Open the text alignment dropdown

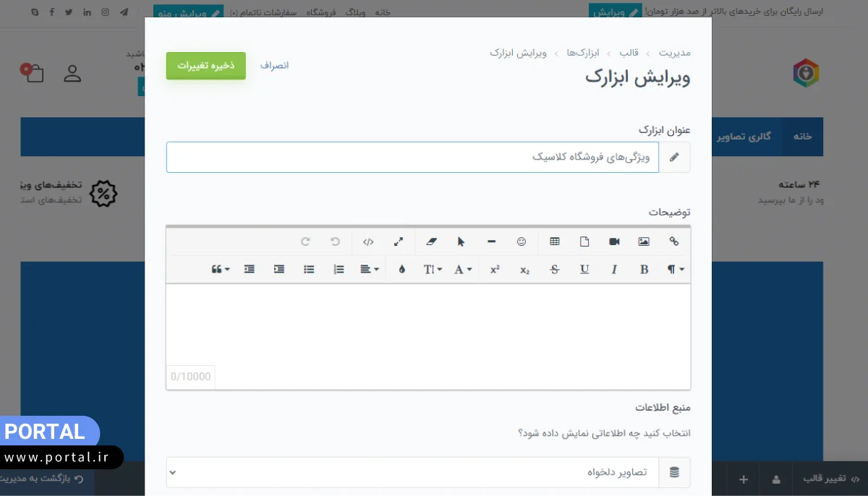(369, 268)
